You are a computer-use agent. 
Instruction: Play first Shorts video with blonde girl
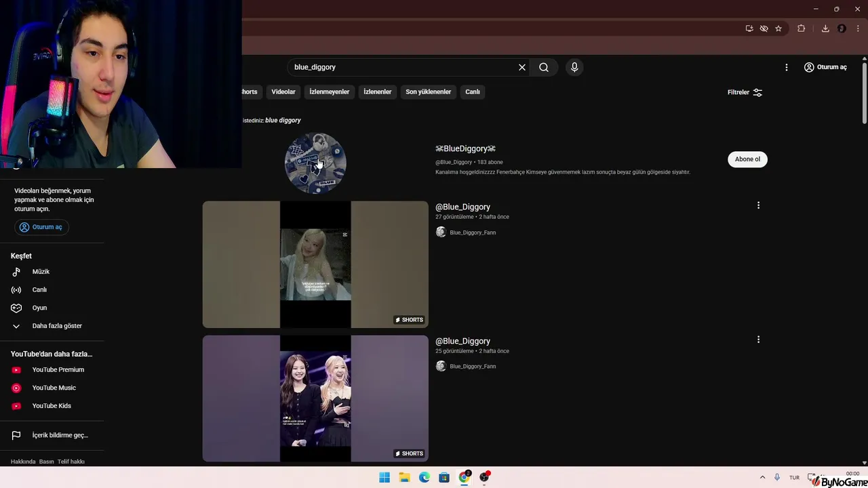(315, 264)
